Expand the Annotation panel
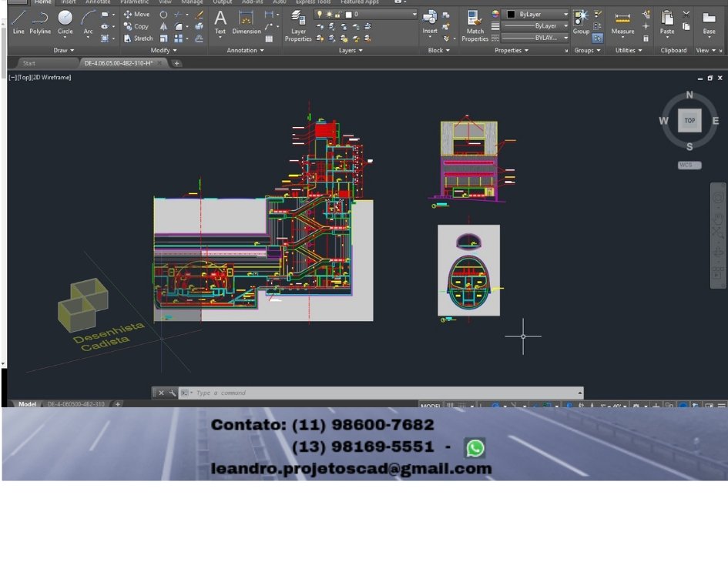Image resolution: width=728 pixels, height=582 pixels. coord(245,50)
